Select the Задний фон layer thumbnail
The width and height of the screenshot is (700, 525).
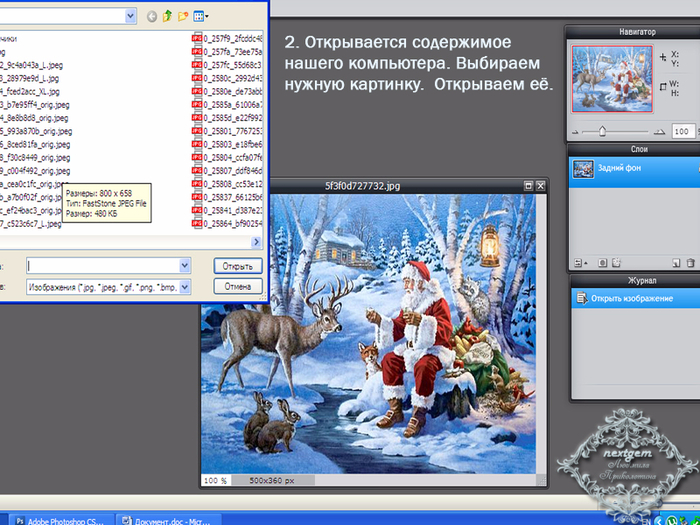583,169
